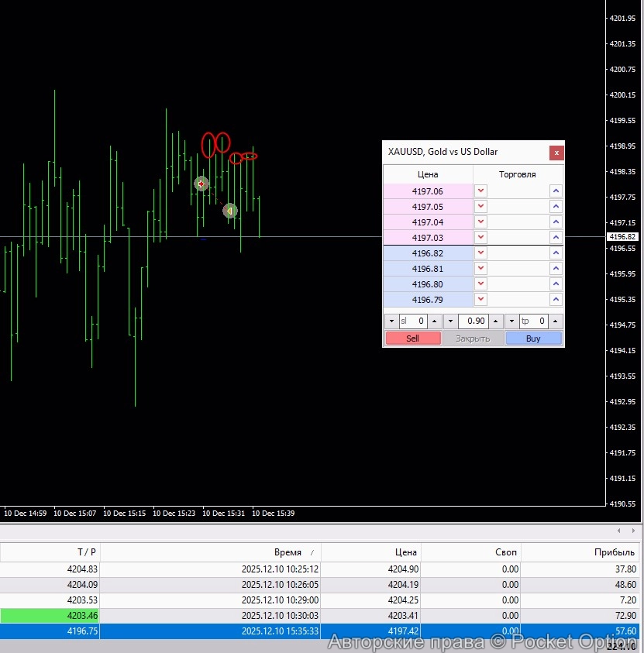Viewport: 644px width, 653px height.
Task: Click the blue buy arrow at price 4196.79
Action: click(x=556, y=300)
